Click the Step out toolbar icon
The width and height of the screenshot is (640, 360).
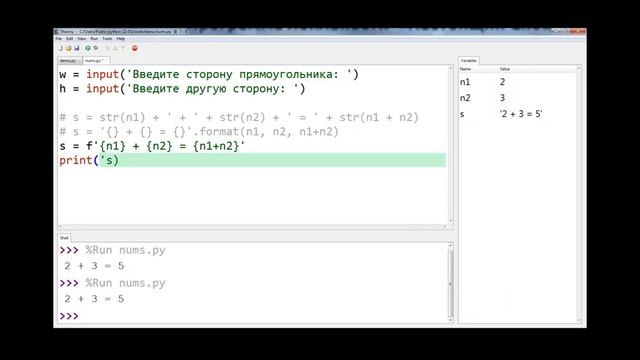(x=123, y=48)
